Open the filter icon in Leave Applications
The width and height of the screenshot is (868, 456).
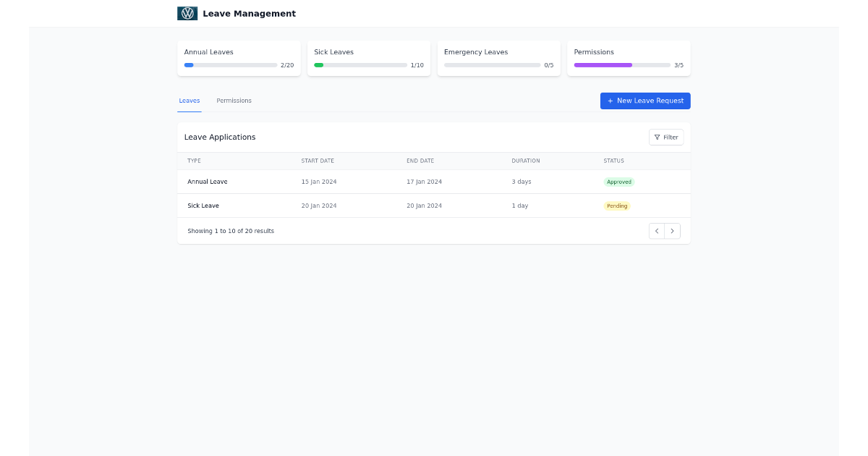[x=657, y=137]
